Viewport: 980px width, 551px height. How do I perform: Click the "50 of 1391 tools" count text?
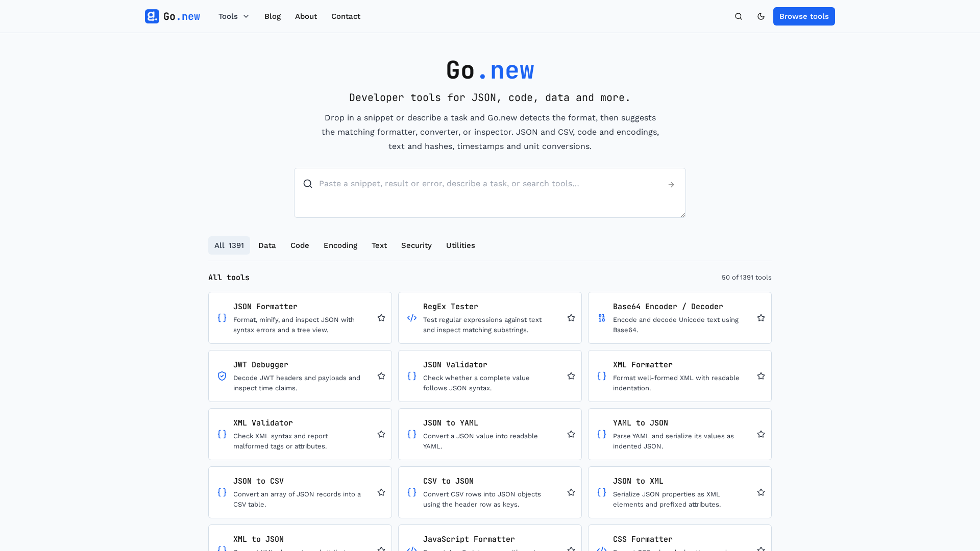click(x=746, y=278)
